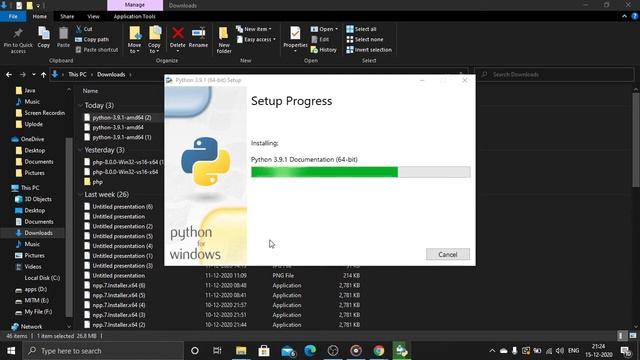
Task: Show hidden system tray icons
Action: 492,351
